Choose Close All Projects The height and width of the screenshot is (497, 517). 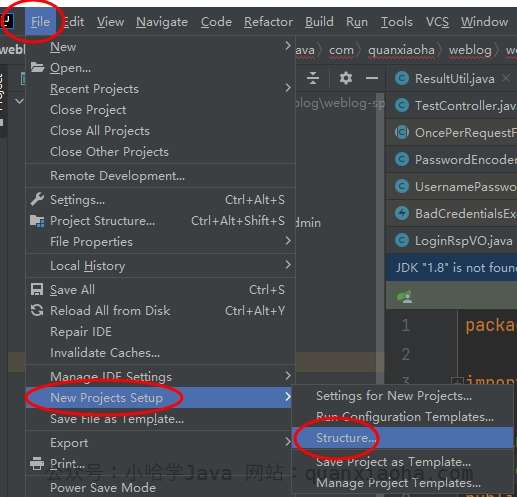point(160,131)
